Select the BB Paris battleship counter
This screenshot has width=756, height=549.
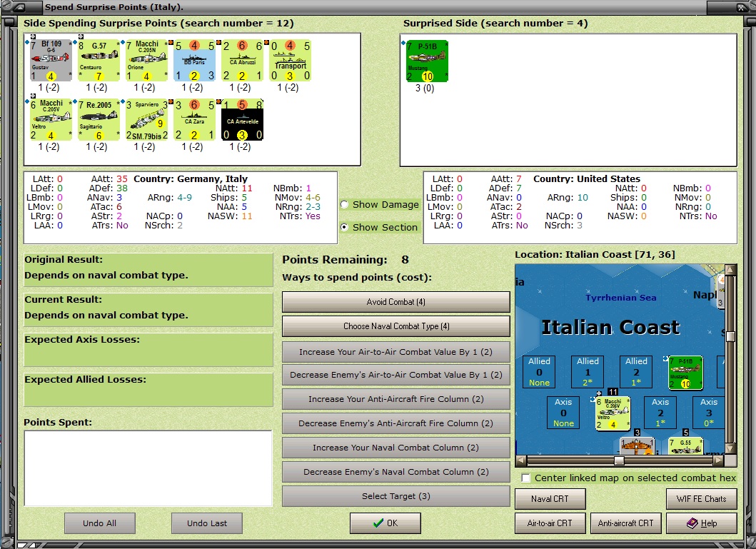[194, 60]
